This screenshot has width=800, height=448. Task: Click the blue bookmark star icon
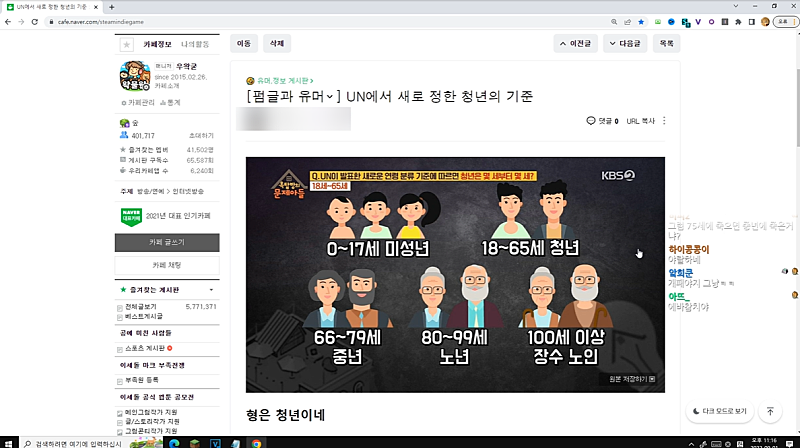pyautogui.click(x=641, y=22)
